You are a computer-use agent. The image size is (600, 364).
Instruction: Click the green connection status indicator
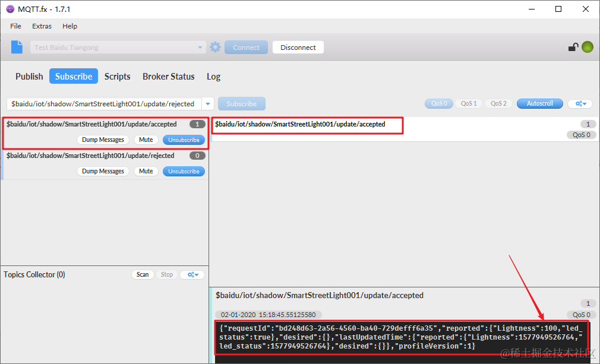click(588, 47)
